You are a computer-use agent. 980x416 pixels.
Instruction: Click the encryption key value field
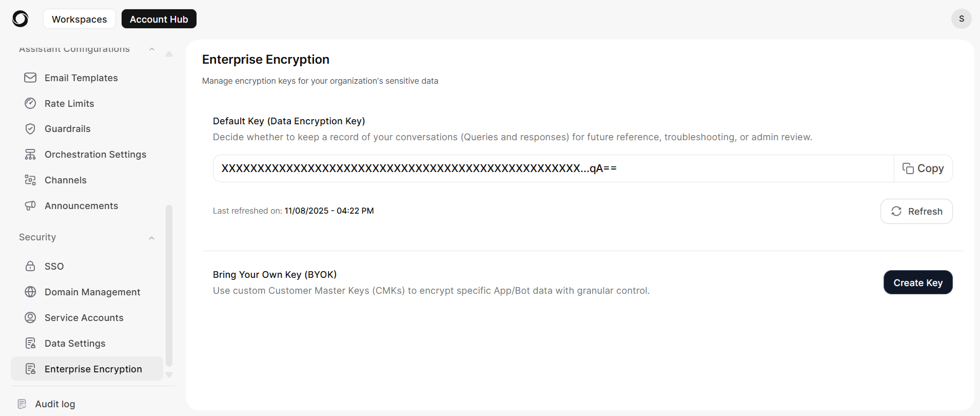(553, 168)
